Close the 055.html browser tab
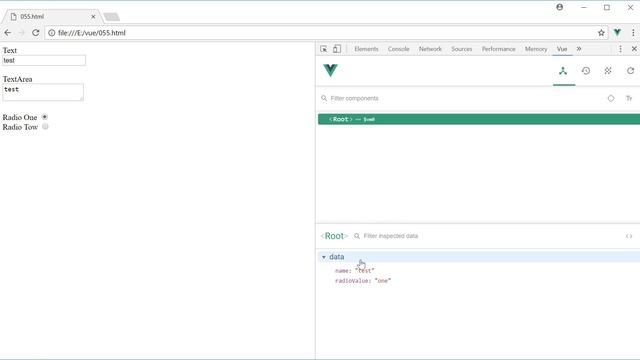This screenshot has width=640, height=360. [93, 17]
